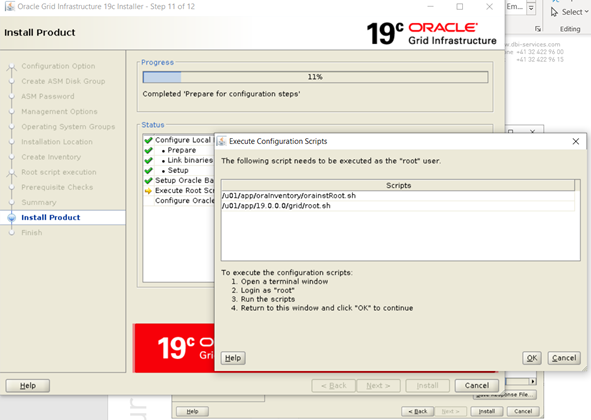
Task: Click the greyed-out Back button in the installer
Action: click(334, 385)
